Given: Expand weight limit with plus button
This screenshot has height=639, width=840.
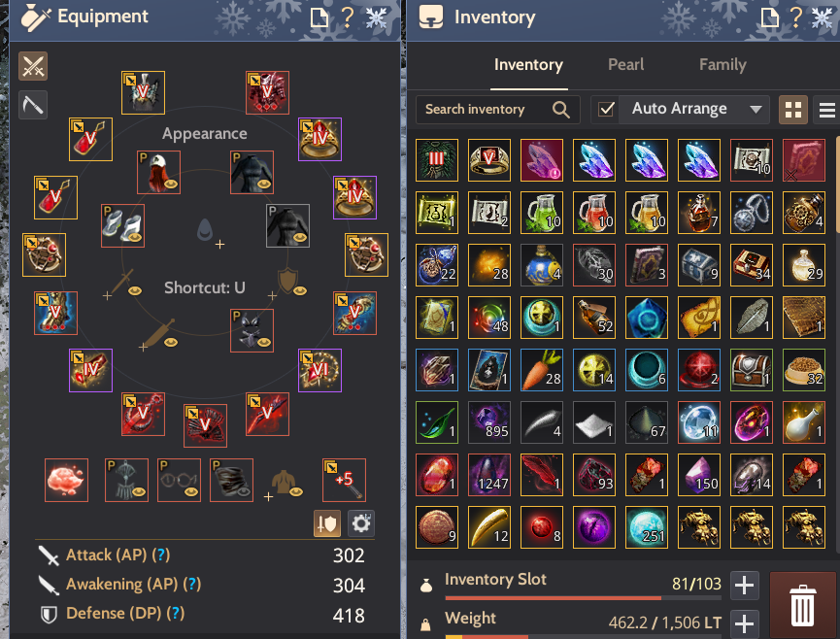Looking at the screenshot, I should coord(744,622).
